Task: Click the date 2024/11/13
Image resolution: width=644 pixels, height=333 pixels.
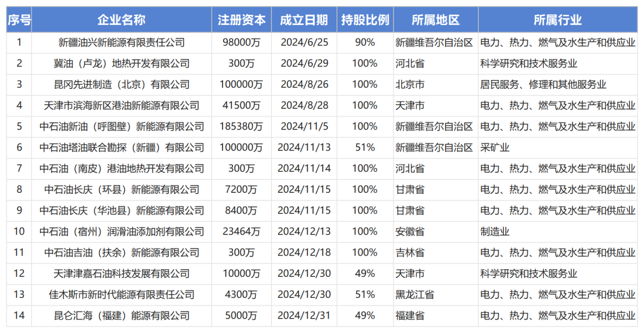Action: (304, 147)
